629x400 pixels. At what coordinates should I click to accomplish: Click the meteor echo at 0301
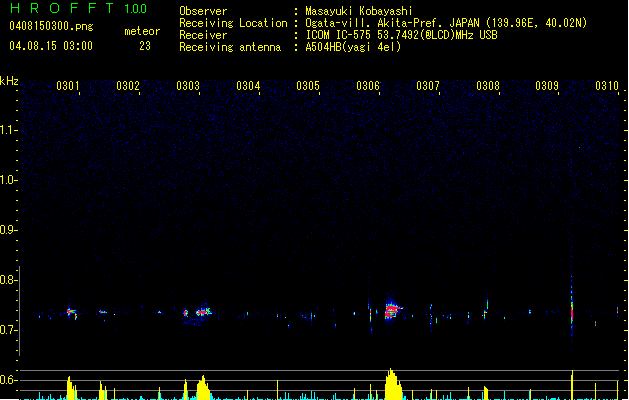click(x=71, y=313)
